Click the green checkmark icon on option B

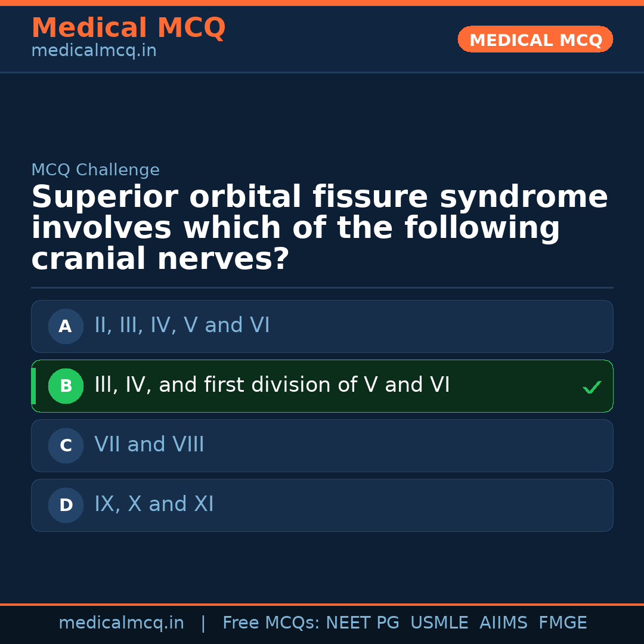click(x=592, y=386)
